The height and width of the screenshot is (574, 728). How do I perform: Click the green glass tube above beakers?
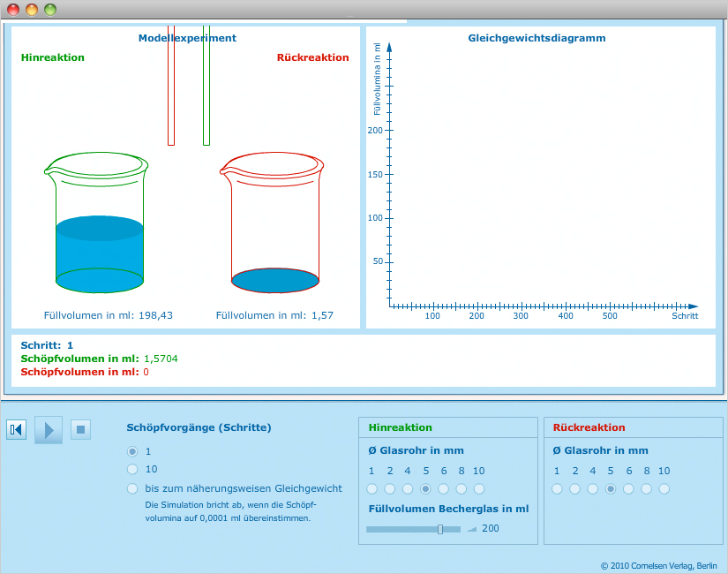coord(206,88)
